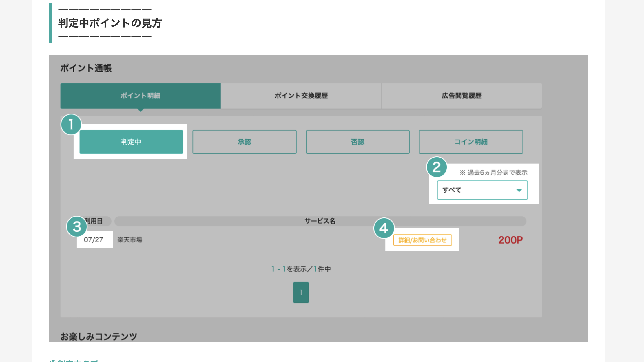The height and width of the screenshot is (362, 644).
Task: Click the 判定中ポイントの見方 heading
Action: [x=110, y=23]
